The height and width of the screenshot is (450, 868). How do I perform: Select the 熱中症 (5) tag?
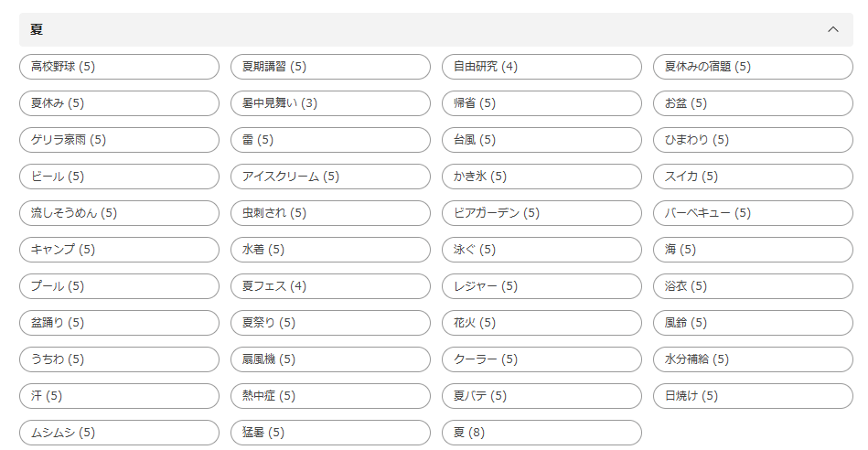pyautogui.click(x=330, y=396)
